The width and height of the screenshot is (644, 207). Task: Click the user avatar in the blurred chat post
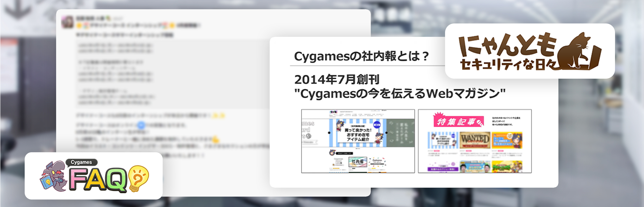click(67, 22)
